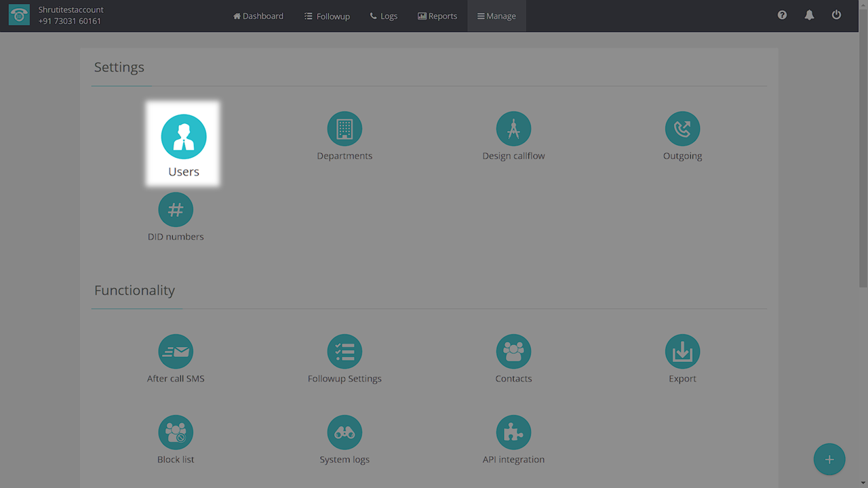The width and height of the screenshot is (868, 488).
Task: Switch to the Logs menu
Action: [384, 16]
